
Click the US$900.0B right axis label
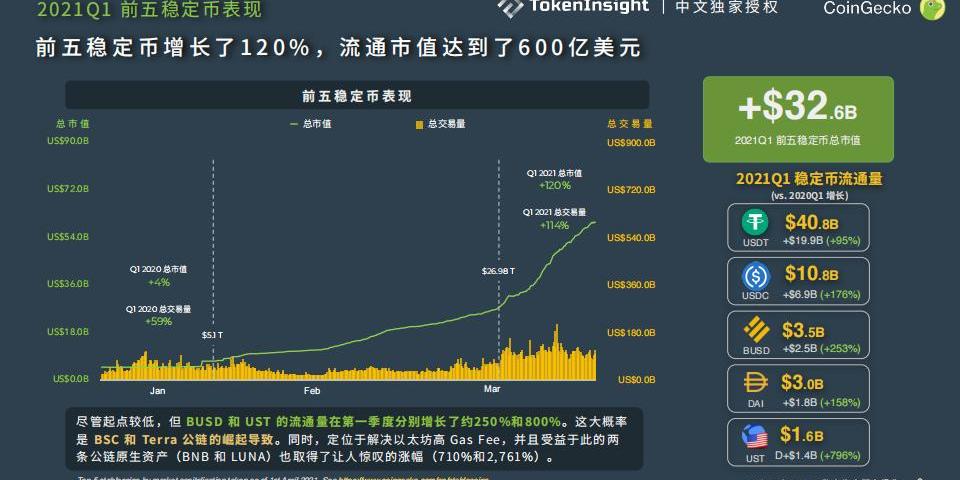[632, 143]
